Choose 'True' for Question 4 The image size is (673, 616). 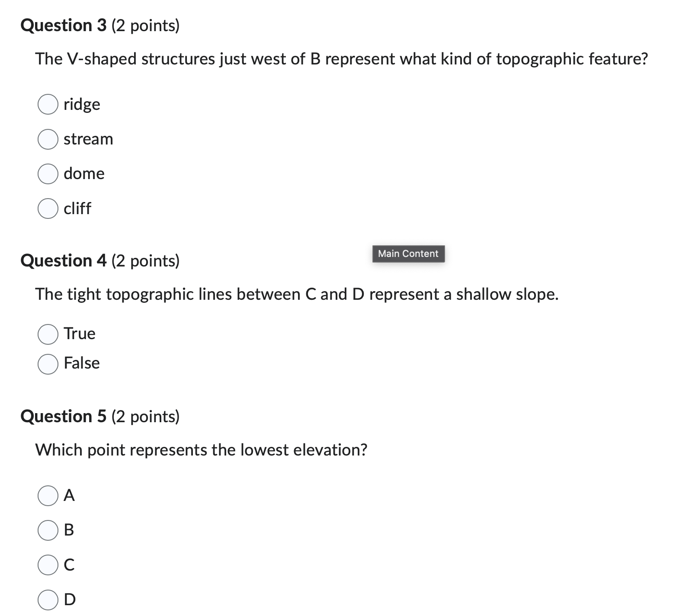[x=48, y=334]
